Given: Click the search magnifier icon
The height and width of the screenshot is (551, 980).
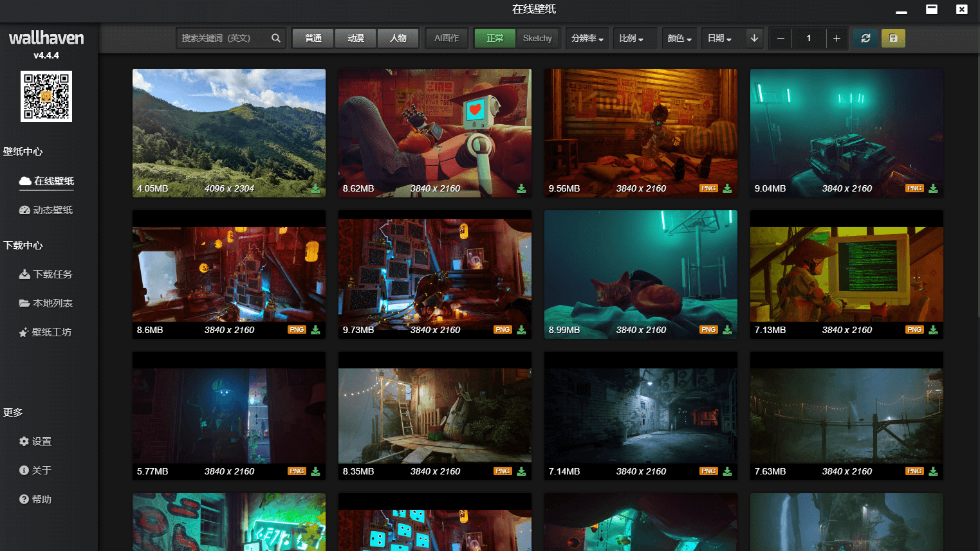Looking at the screenshot, I should tap(275, 38).
